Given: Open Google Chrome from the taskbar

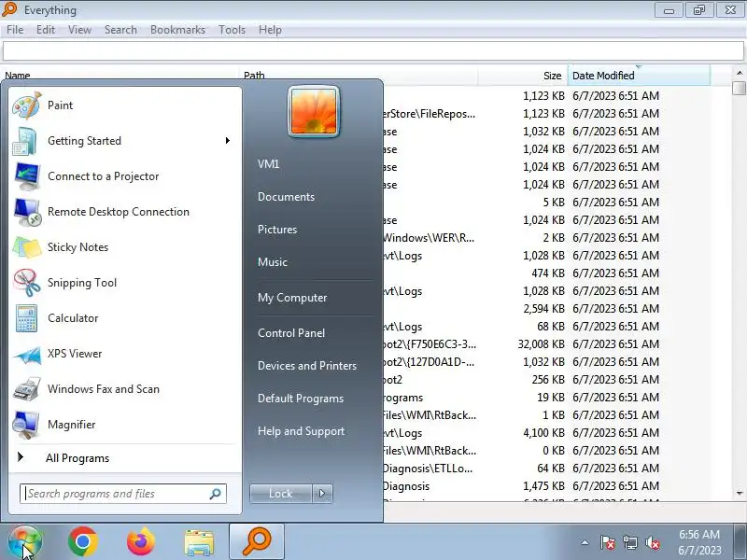Looking at the screenshot, I should point(83,542).
